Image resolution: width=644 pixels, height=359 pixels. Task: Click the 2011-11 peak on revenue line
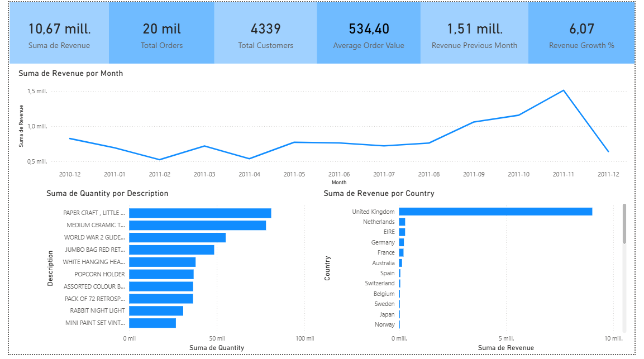tap(564, 90)
